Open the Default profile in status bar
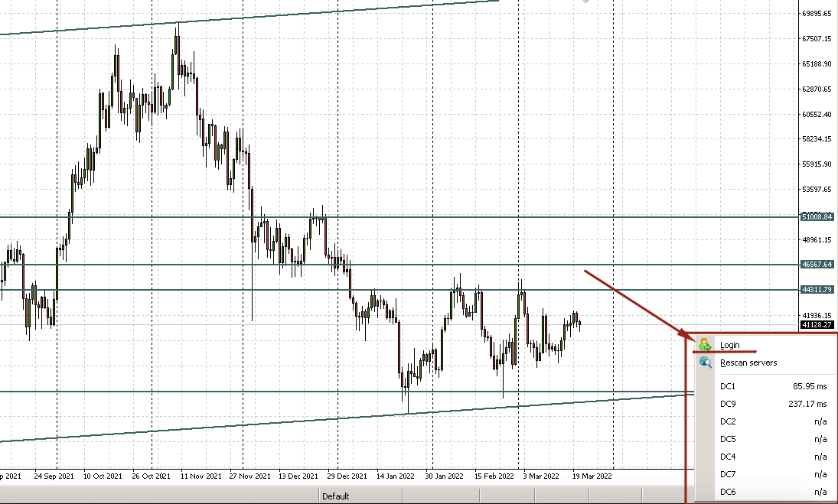Image resolution: width=838 pixels, height=504 pixels. click(x=336, y=496)
